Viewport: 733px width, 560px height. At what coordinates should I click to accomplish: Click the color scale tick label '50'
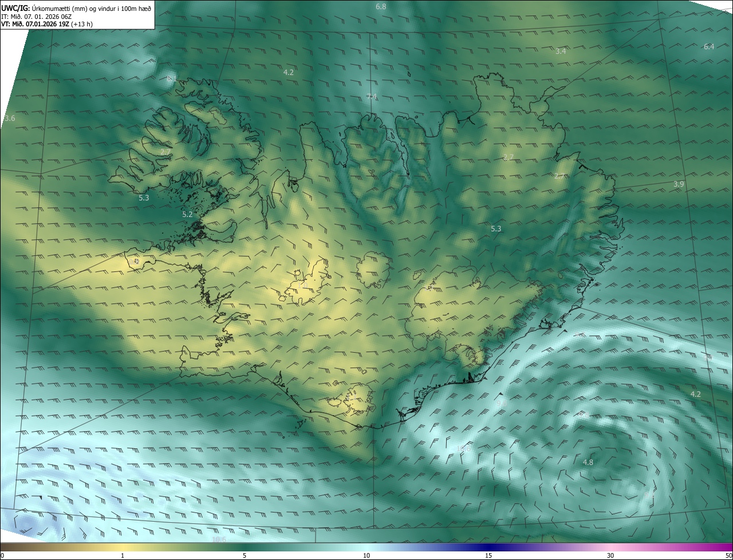coord(728,555)
